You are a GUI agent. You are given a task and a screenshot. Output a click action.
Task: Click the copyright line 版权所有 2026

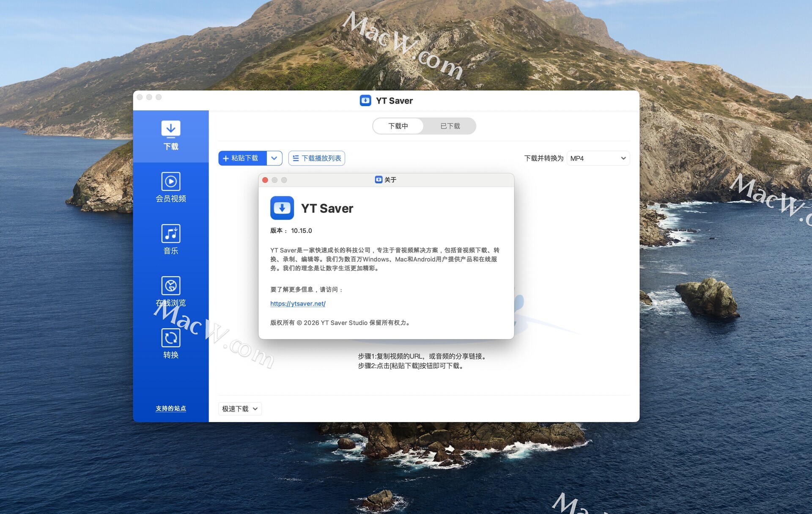click(340, 323)
